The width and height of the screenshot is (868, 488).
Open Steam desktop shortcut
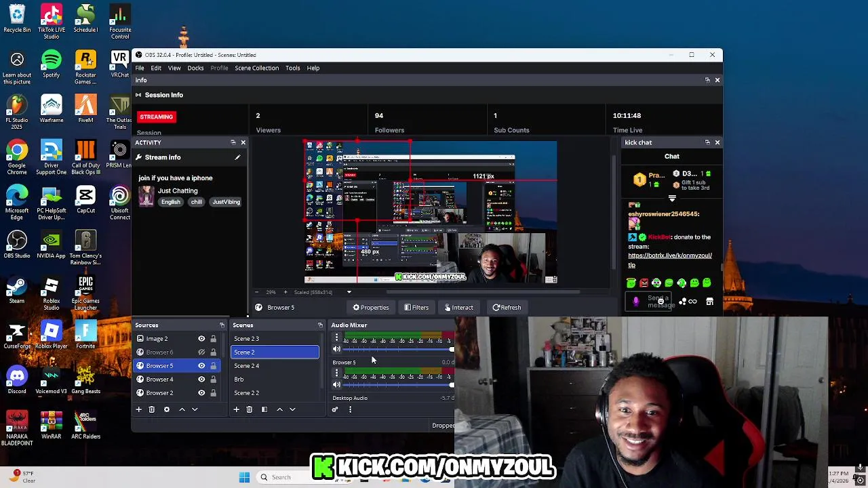pos(17,289)
